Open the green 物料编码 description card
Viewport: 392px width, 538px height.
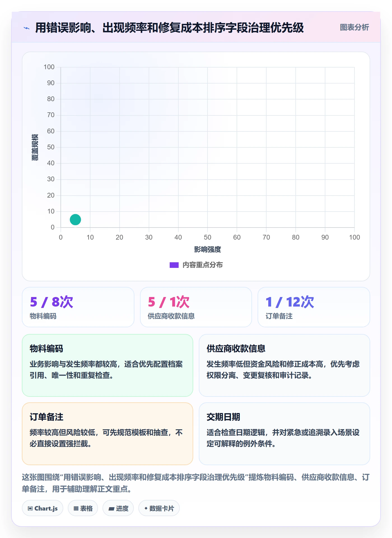tap(108, 365)
